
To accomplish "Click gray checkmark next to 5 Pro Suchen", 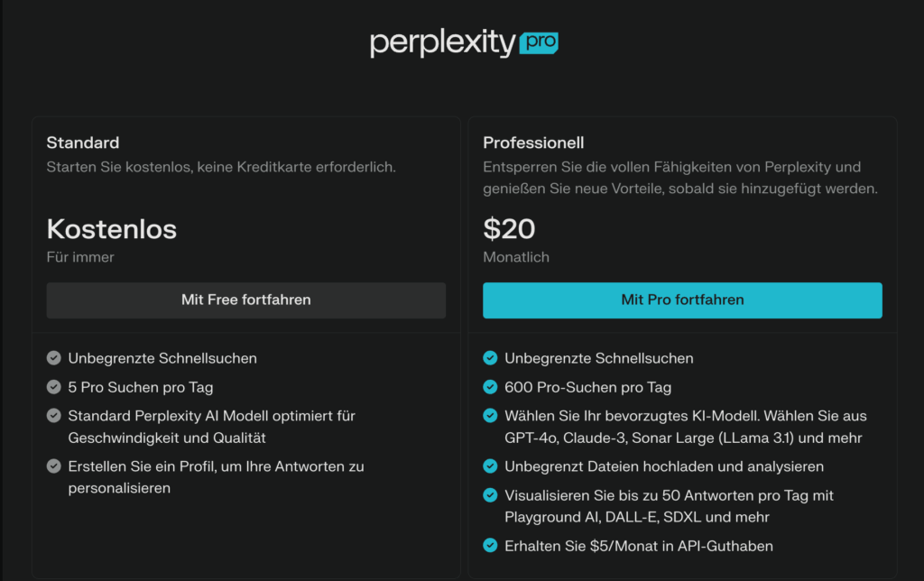I will point(53,387).
